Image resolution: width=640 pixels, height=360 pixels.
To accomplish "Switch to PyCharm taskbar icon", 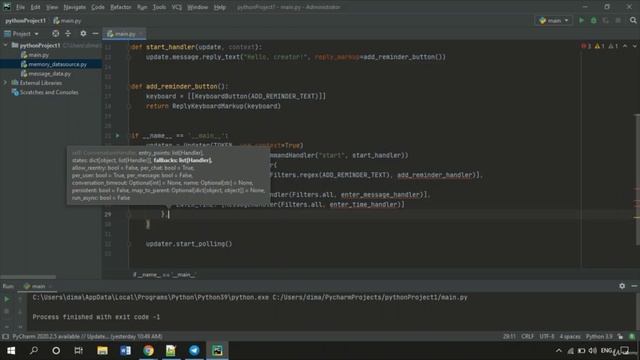I will click(217, 351).
